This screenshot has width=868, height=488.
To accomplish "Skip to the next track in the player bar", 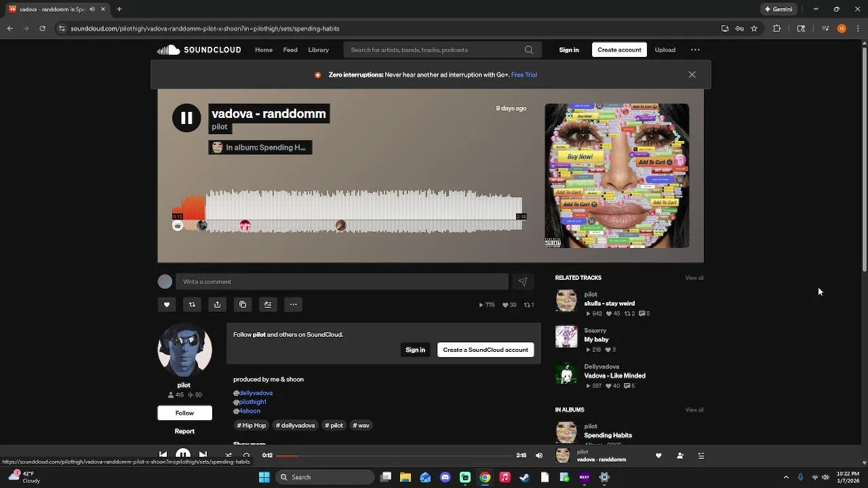I will tap(203, 455).
